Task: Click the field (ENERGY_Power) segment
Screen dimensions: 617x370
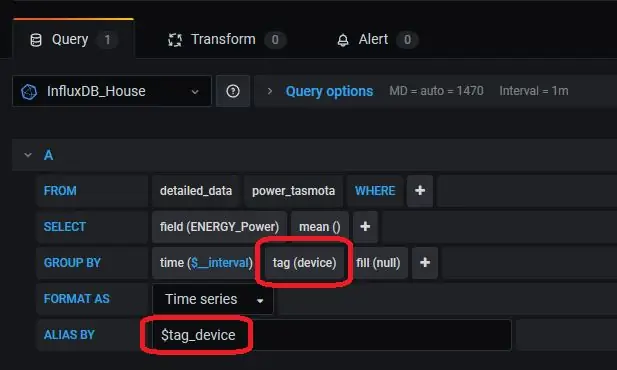Action: coord(219,227)
